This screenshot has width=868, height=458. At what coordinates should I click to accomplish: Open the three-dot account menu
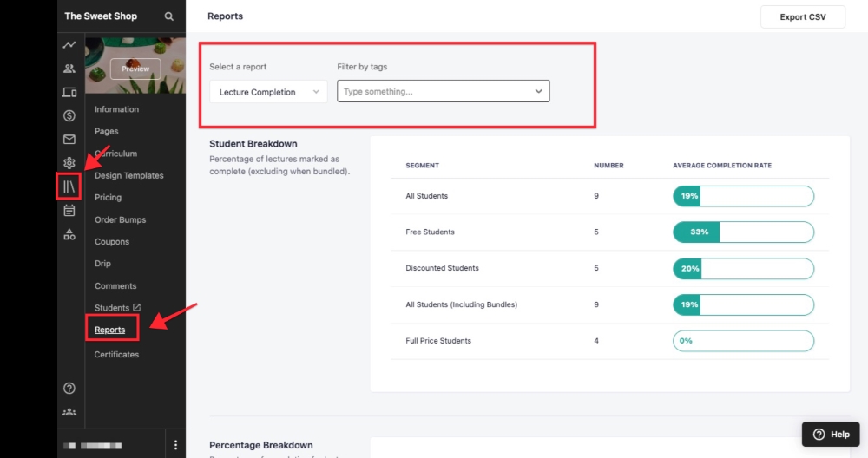[175, 445]
